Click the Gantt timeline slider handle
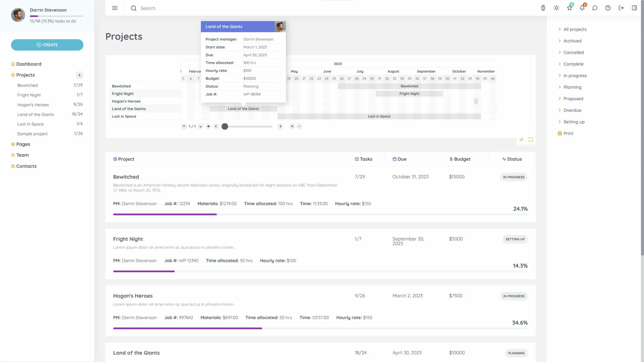Screen dimensions: 644x362 pos(225,126)
